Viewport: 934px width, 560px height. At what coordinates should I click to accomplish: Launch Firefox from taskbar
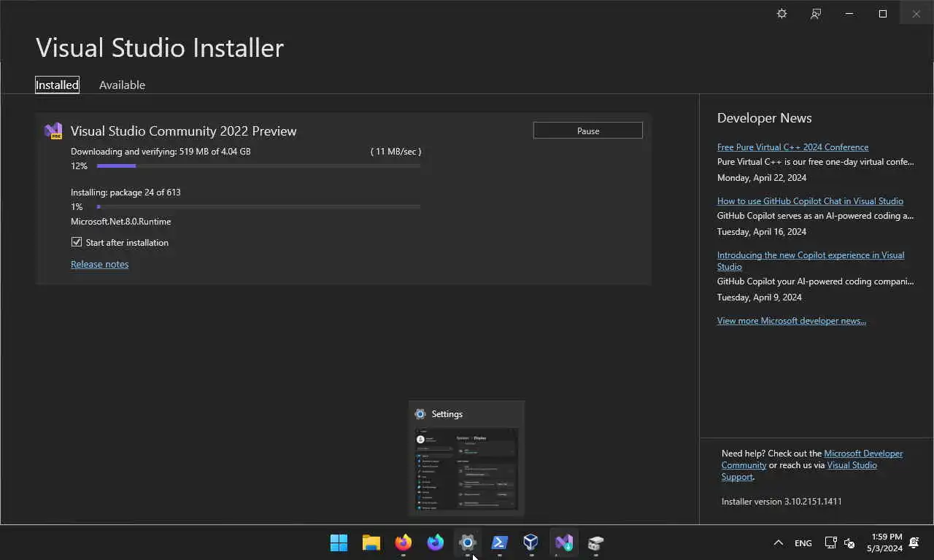[x=404, y=542]
